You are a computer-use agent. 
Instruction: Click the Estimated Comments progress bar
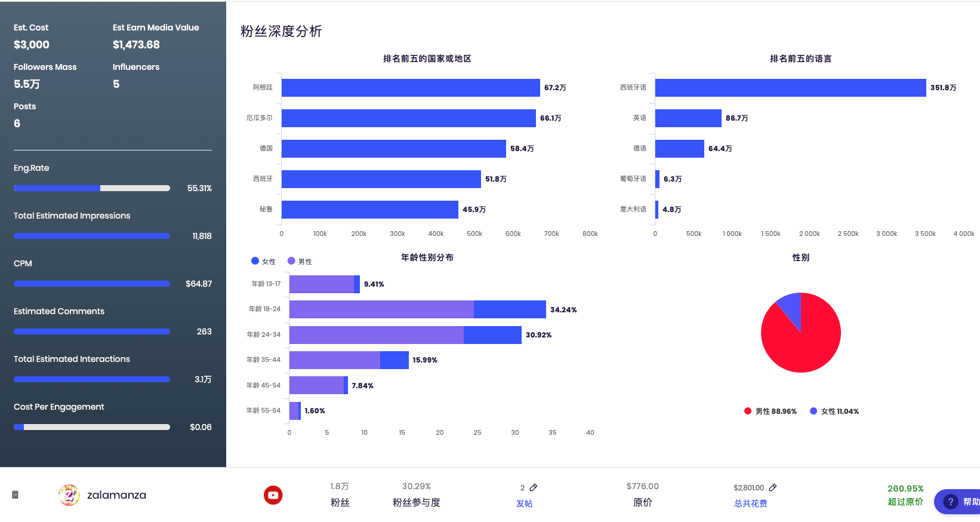(x=92, y=331)
